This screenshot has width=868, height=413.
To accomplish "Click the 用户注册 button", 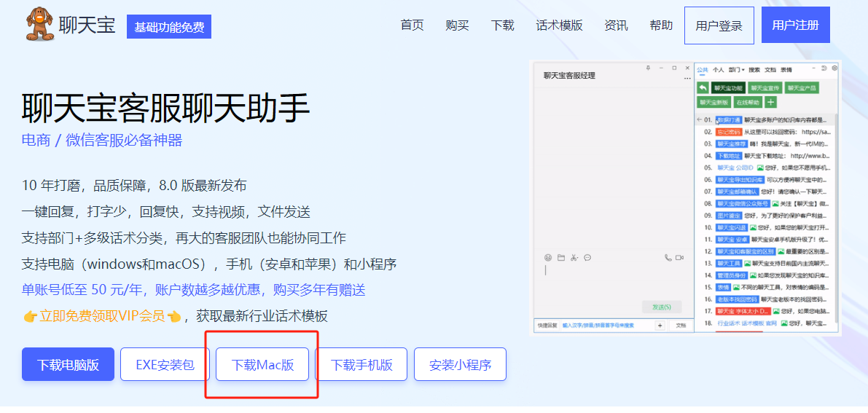I will tap(795, 25).
